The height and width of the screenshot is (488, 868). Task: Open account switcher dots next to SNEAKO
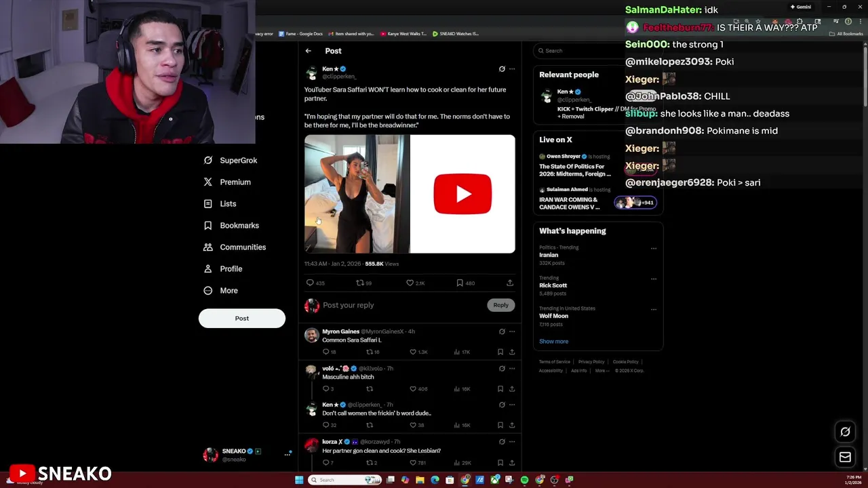tap(288, 454)
